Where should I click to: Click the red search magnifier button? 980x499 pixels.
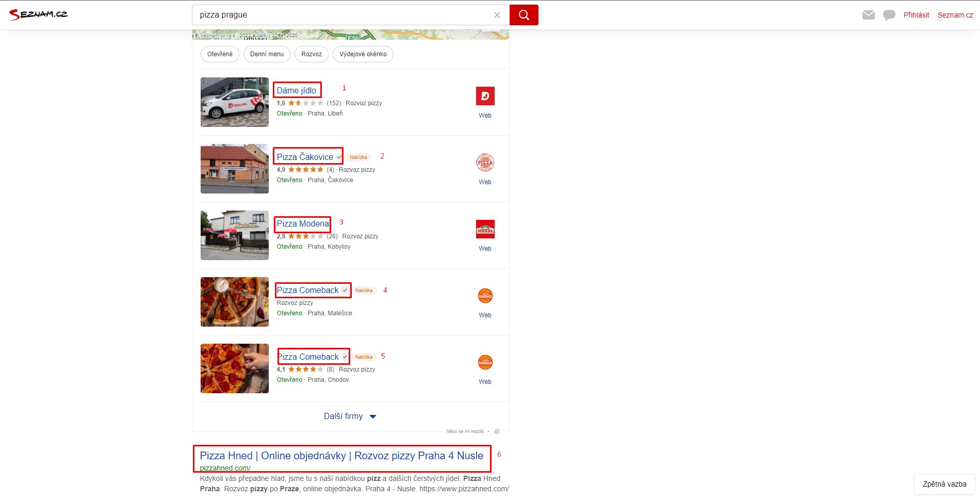coord(524,15)
